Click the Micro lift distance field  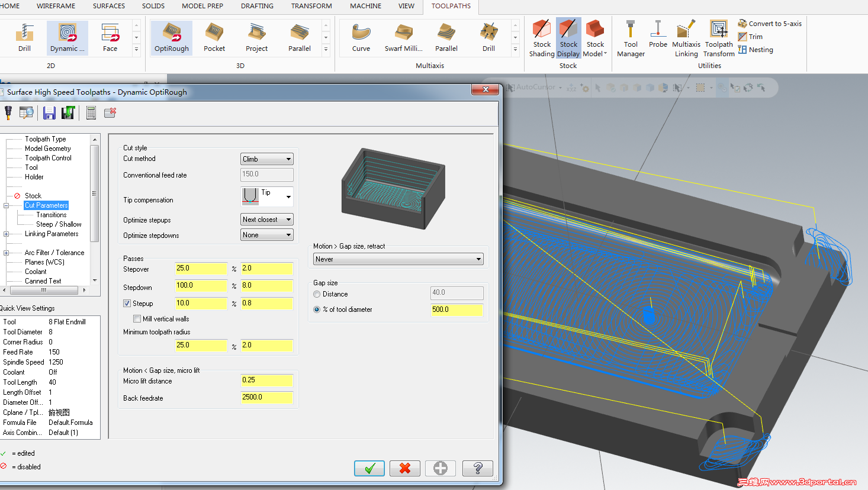point(266,381)
